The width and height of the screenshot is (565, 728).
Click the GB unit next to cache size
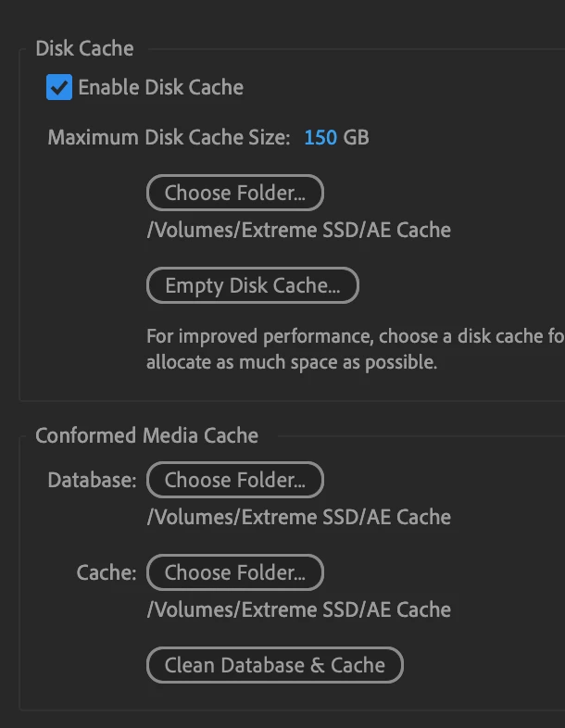click(356, 138)
